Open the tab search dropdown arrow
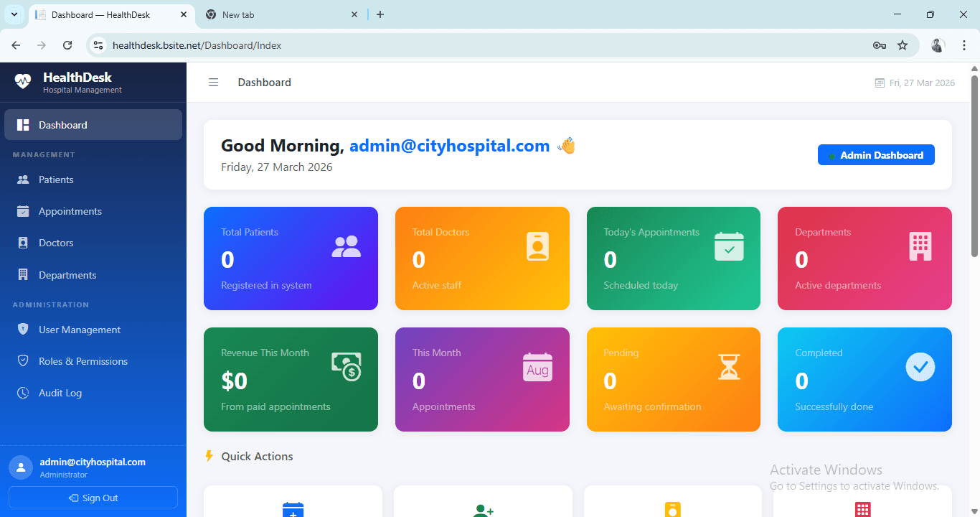 [x=14, y=14]
